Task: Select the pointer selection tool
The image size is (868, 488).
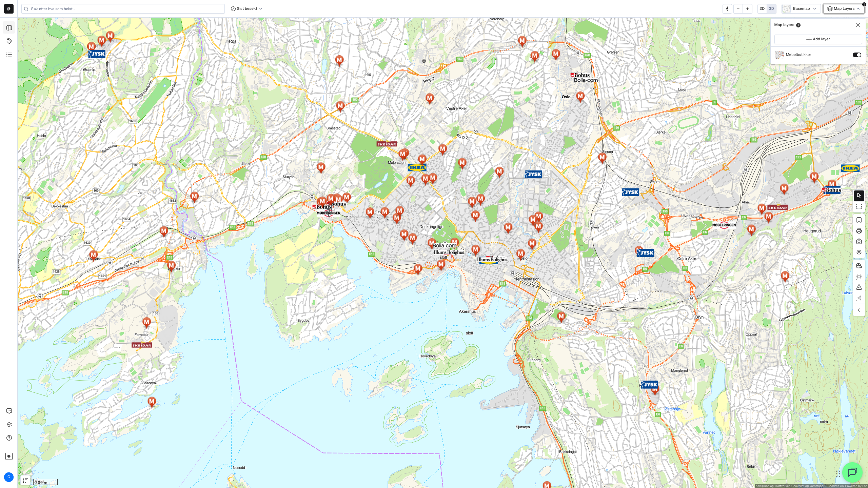Action: 859,196
